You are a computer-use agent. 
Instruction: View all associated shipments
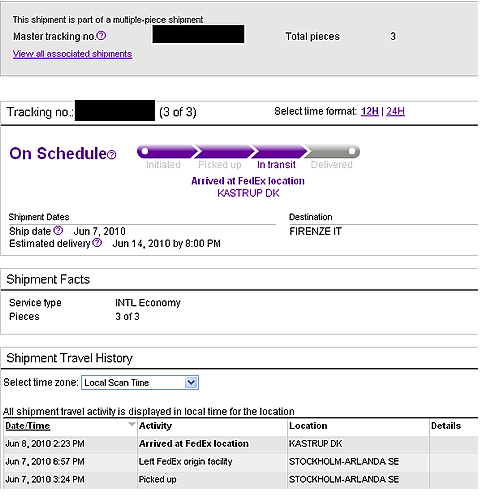(72, 54)
